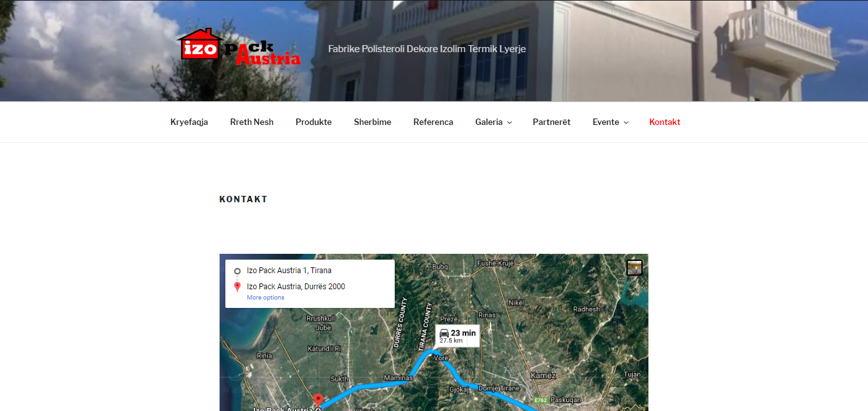Open the Sherbime menu link
The height and width of the screenshot is (411, 868).
click(x=372, y=122)
